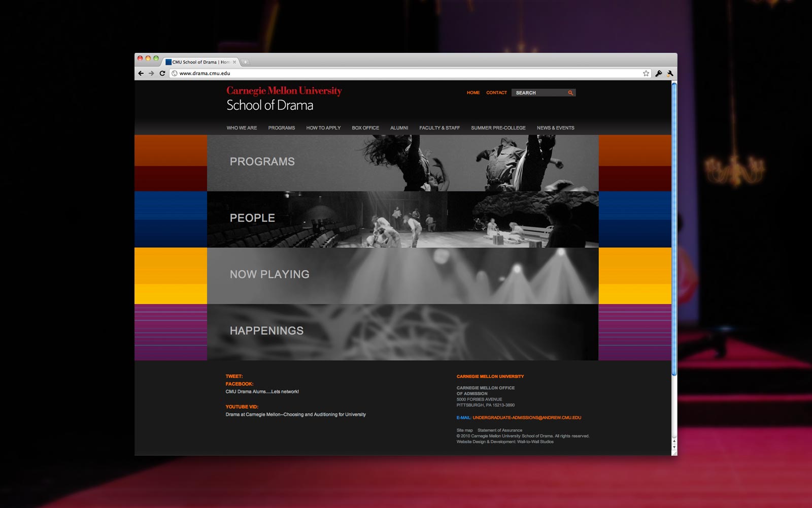Viewport: 812px width, 508px height.
Task: Open SUMMER PRE-COLLEGE menu item
Action: pos(498,128)
